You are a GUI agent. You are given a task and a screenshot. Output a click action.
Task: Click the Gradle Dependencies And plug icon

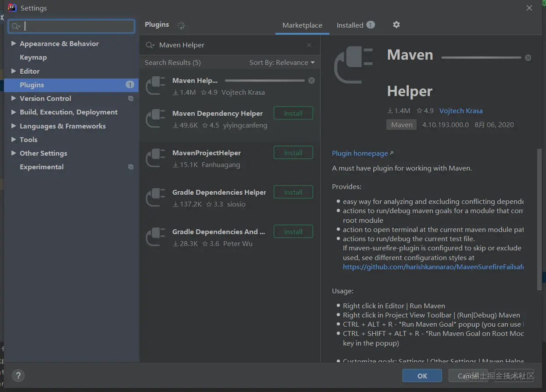coord(156,237)
